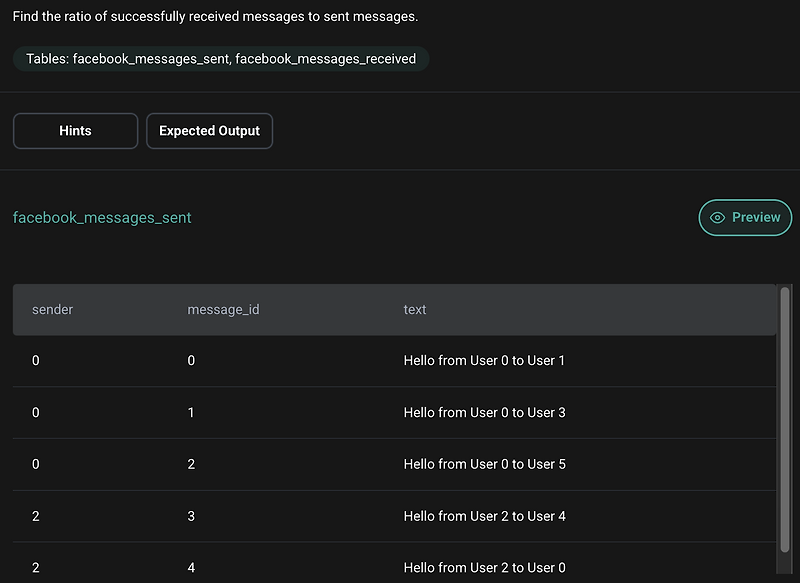This screenshot has width=800, height=583.
Task: Click the eye icon inside the Preview button
Action: click(718, 217)
